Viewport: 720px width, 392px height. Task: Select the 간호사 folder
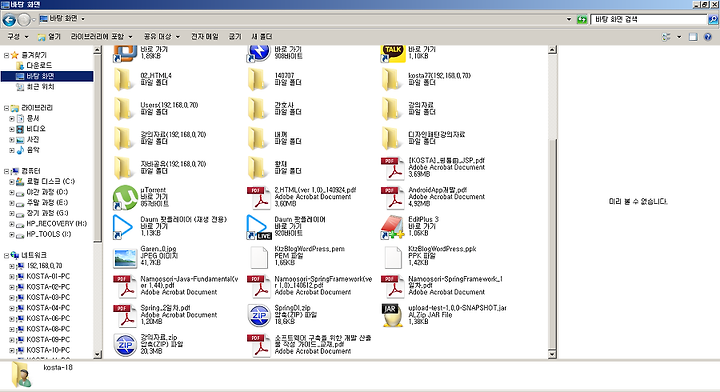point(275,109)
